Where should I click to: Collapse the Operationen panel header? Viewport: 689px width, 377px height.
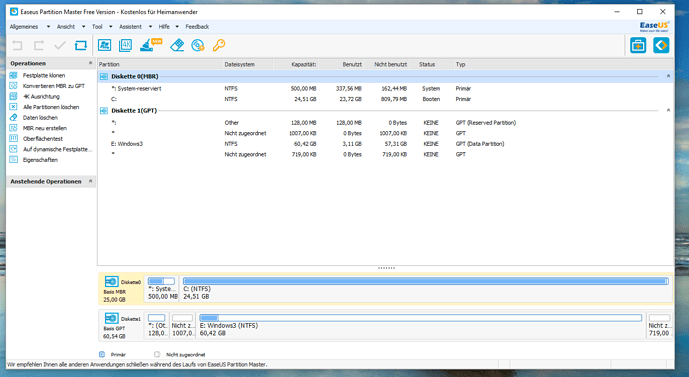tap(91, 63)
